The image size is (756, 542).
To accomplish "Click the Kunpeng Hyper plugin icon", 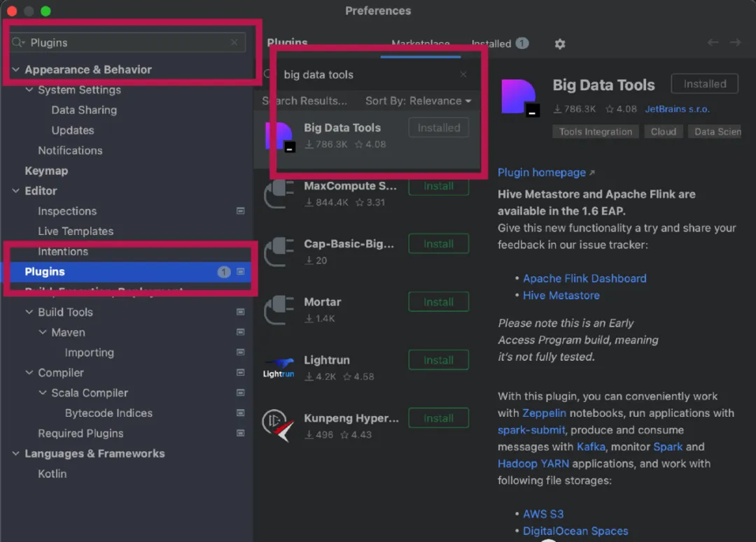I will tap(278, 425).
